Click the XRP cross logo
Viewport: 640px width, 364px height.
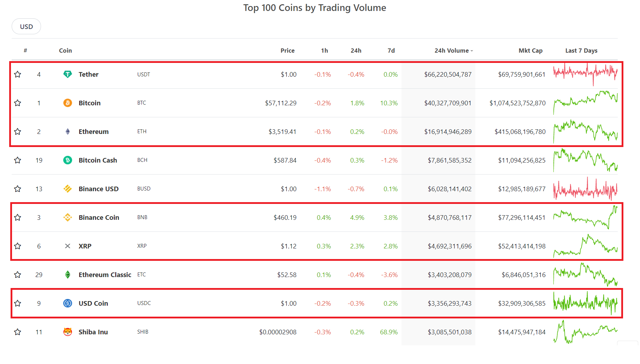coord(67,246)
